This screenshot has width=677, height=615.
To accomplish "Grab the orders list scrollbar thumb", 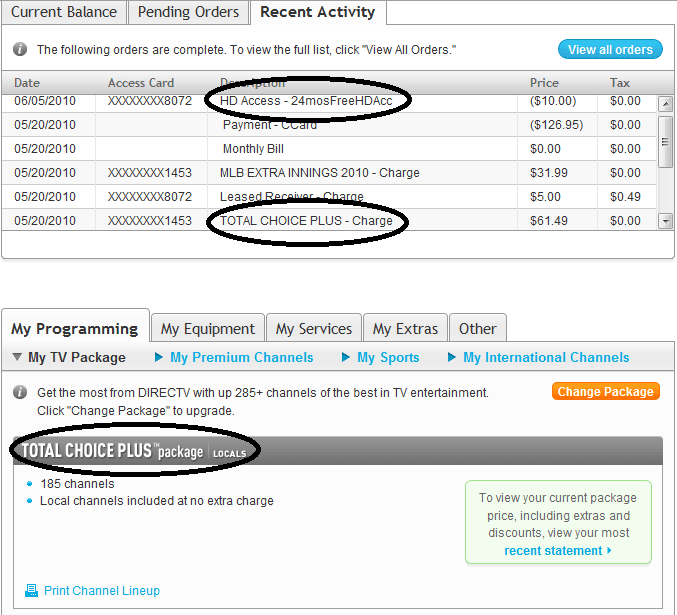I will pyautogui.click(x=665, y=142).
